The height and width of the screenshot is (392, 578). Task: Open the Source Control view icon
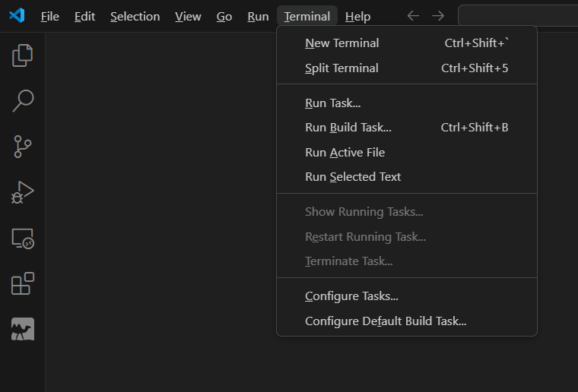click(23, 146)
